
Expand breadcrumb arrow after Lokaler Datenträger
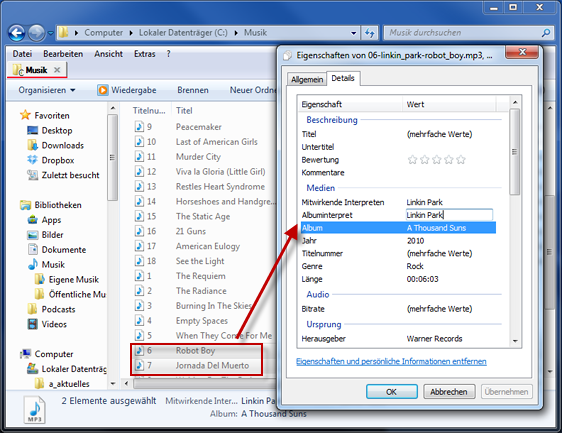(236, 33)
